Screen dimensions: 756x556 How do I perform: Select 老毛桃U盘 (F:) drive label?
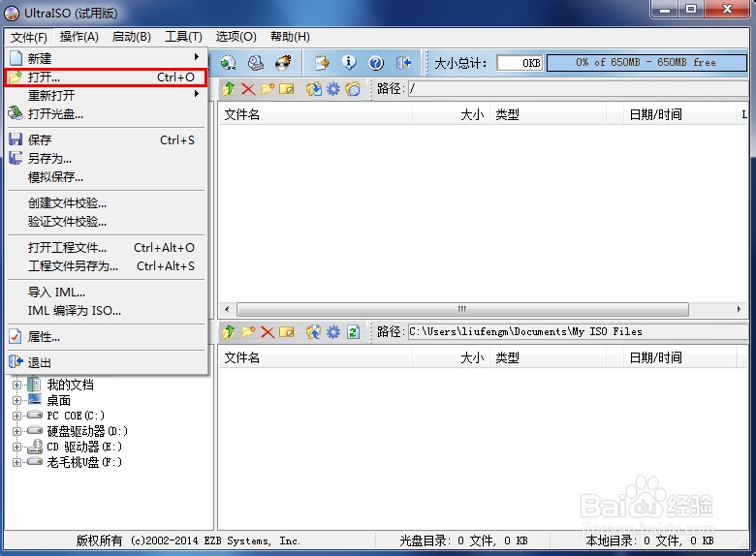point(84,462)
